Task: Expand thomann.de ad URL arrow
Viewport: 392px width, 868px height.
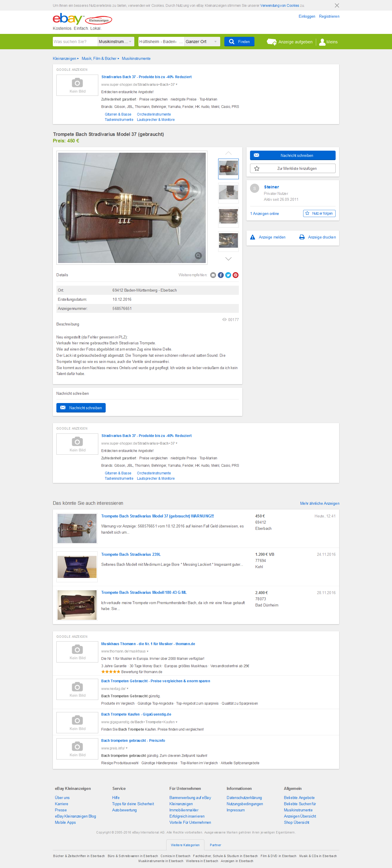Action: click(x=147, y=651)
